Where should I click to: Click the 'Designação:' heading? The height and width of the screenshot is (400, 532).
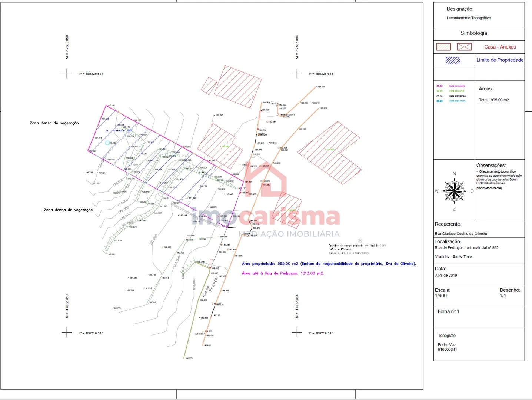460,9
